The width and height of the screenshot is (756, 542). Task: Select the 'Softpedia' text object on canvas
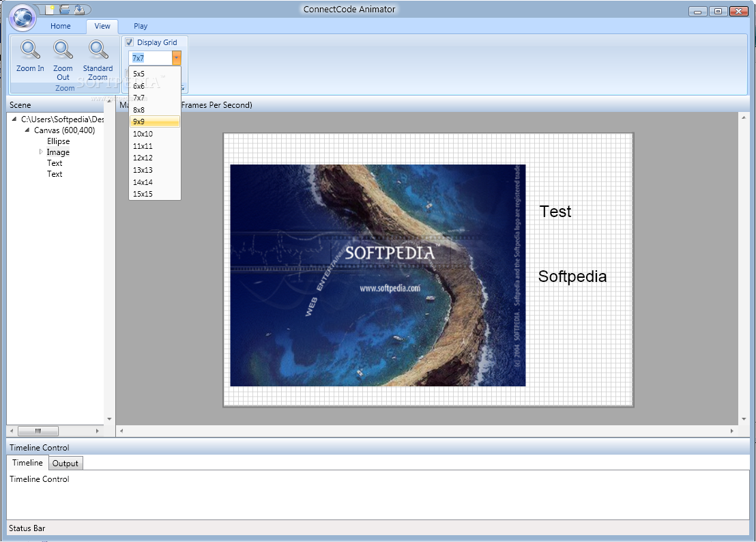click(572, 276)
